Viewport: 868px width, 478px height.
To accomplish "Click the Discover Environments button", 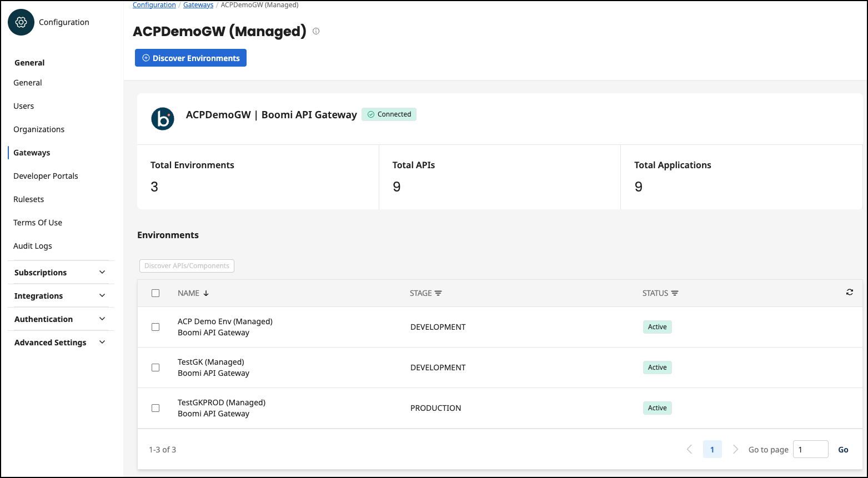I will pos(190,58).
